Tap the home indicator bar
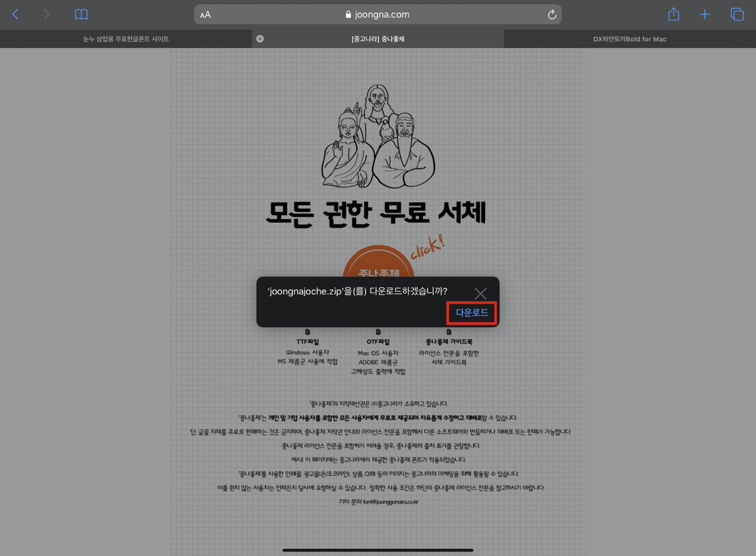 tap(378, 550)
